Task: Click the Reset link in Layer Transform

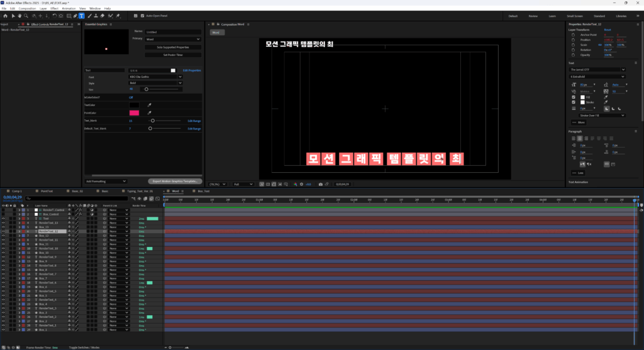Action: [608, 30]
